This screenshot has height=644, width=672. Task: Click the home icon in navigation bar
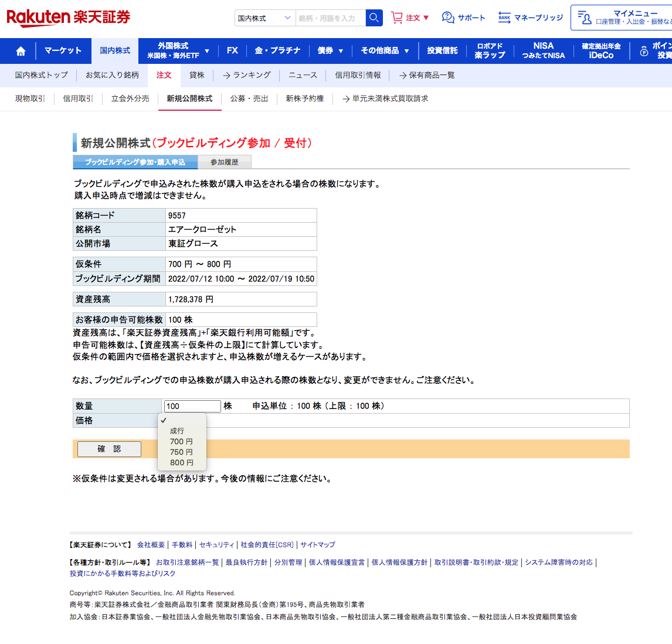[x=21, y=51]
